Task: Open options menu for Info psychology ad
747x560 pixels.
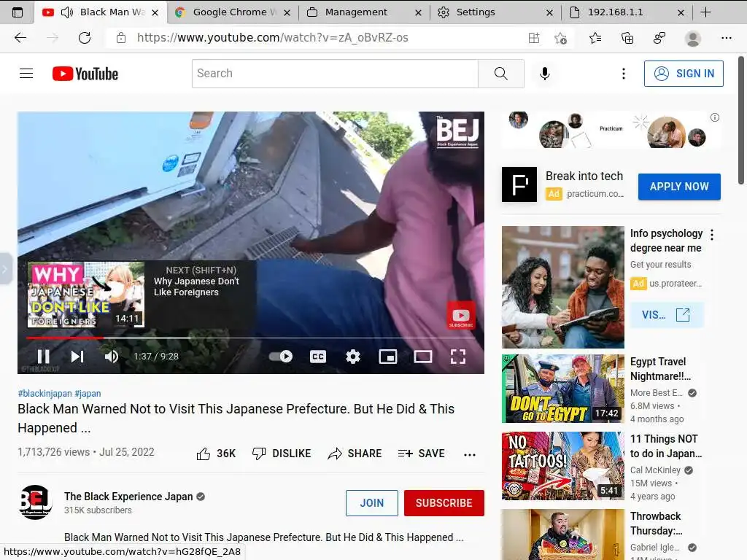Action: [712, 234]
